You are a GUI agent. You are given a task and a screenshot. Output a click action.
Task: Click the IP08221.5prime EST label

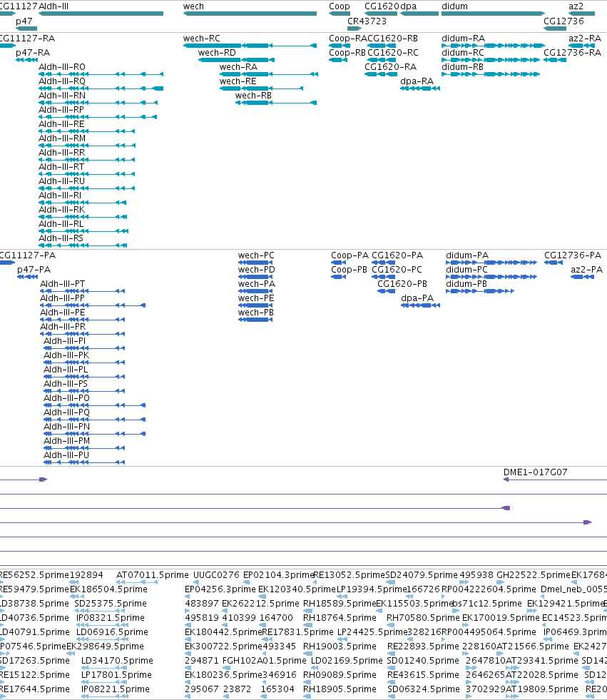coord(115,689)
